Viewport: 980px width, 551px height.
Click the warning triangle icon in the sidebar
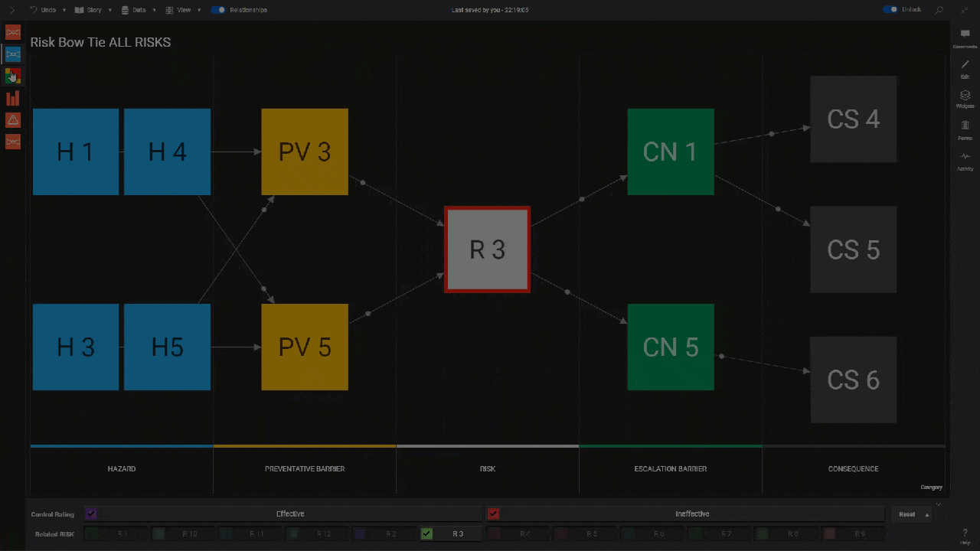click(12, 119)
